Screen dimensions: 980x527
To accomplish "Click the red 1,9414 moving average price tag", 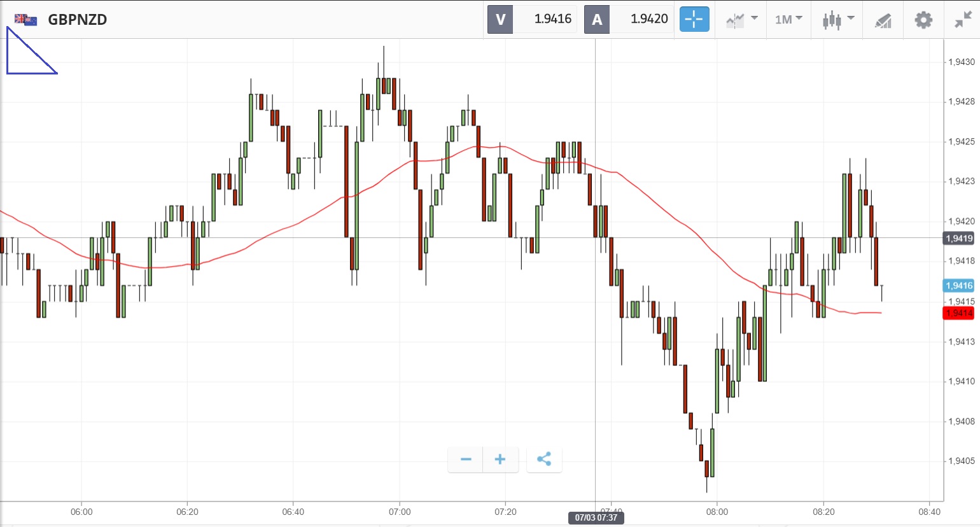I will [x=959, y=313].
